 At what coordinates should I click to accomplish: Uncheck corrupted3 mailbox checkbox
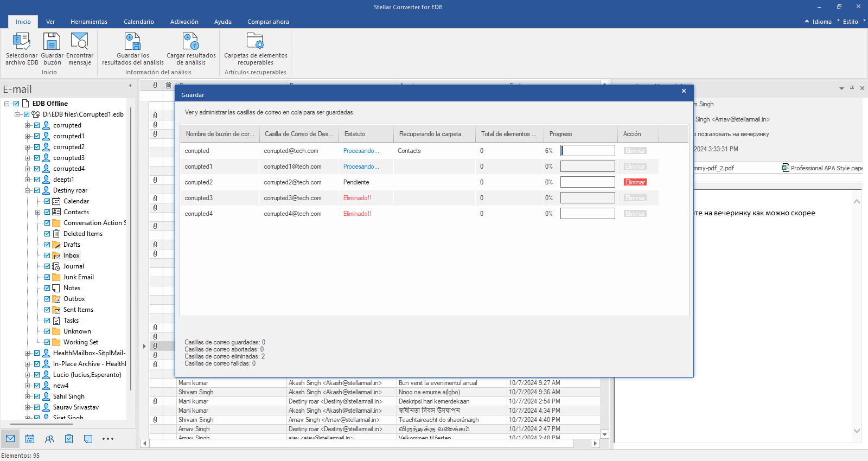coord(37,158)
